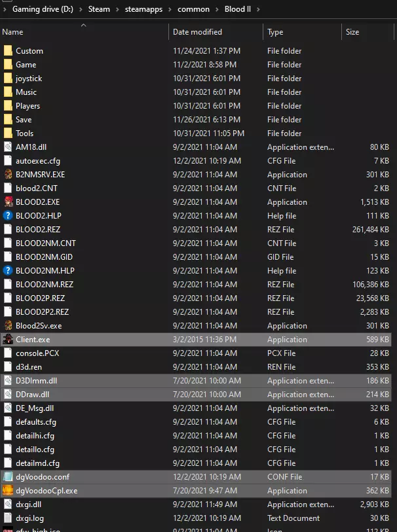
Task: Click the joystick folder icon
Action: [x=8, y=79]
